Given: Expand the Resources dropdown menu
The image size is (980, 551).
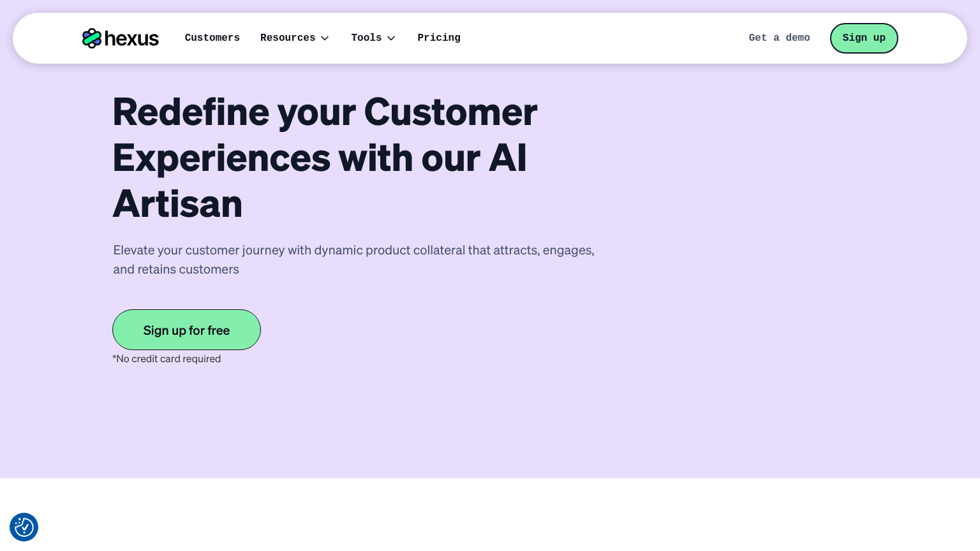Looking at the screenshot, I should (295, 38).
